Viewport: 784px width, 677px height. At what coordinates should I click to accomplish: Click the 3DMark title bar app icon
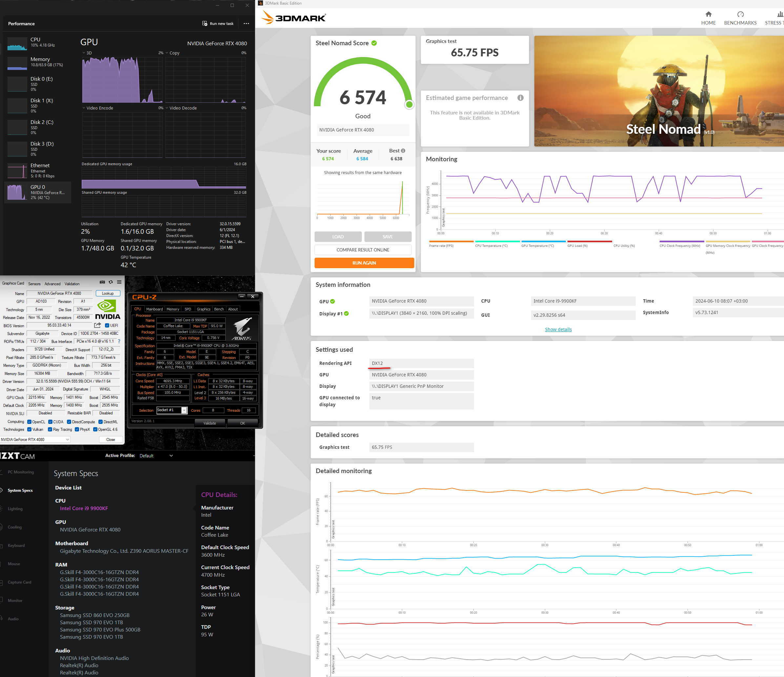pyautogui.click(x=260, y=3)
